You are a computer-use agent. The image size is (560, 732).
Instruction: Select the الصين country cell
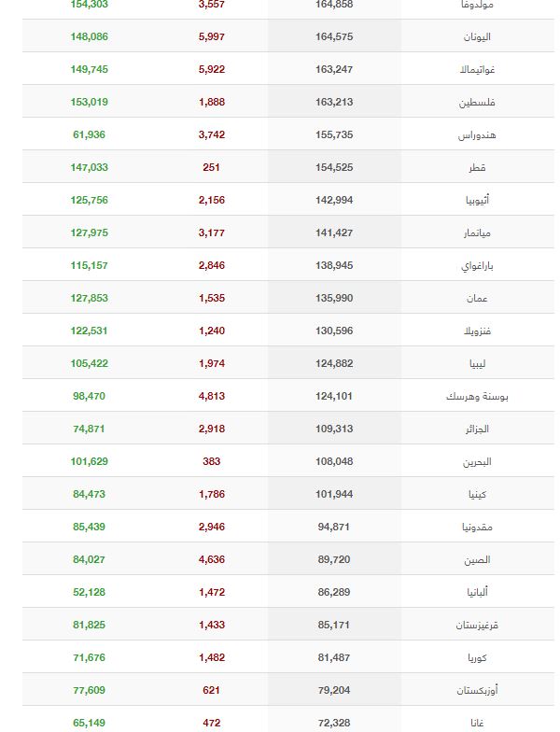point(477,559)
